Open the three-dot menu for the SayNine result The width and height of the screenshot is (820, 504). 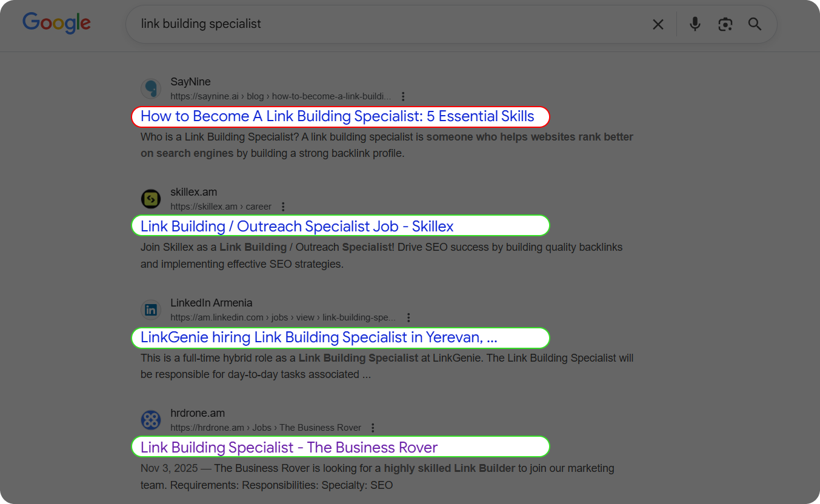[403, 96]
